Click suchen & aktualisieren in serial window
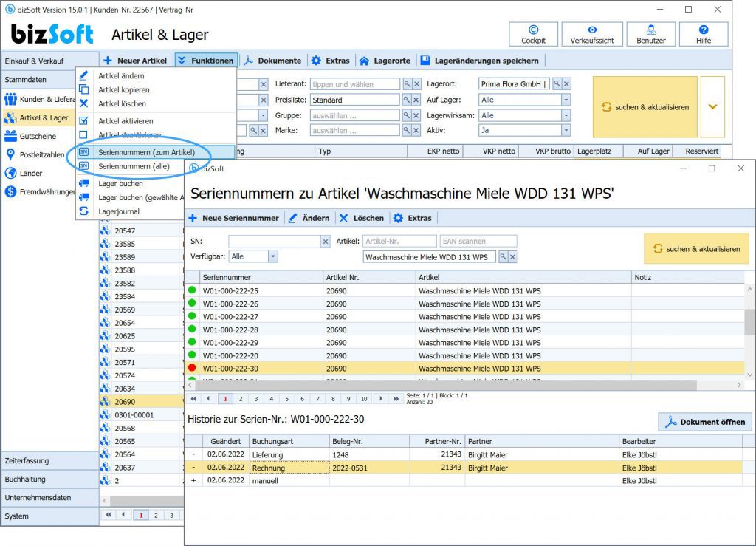 tap(696, 249)
